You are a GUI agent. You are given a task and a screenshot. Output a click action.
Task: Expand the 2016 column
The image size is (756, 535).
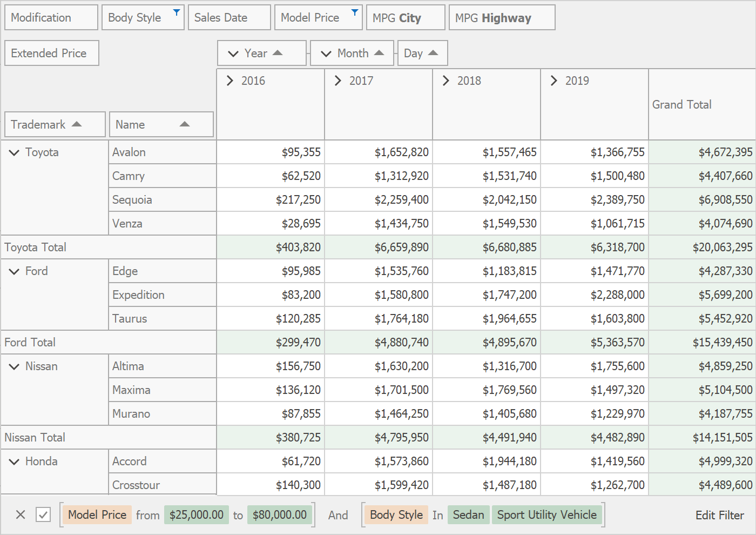(230, 81)
